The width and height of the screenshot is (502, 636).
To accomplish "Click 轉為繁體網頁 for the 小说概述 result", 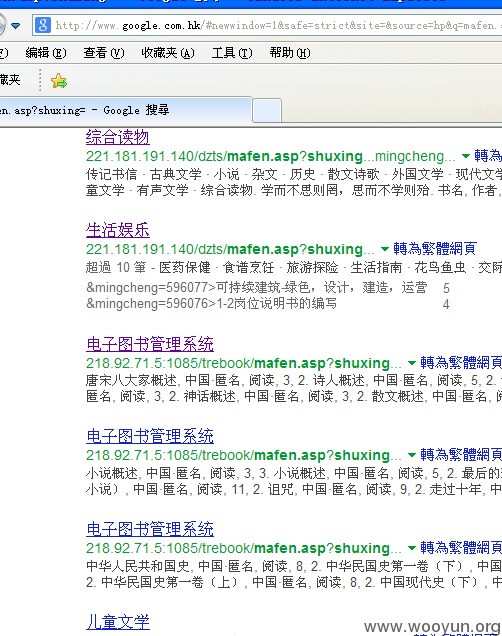I will coord(461,455).
